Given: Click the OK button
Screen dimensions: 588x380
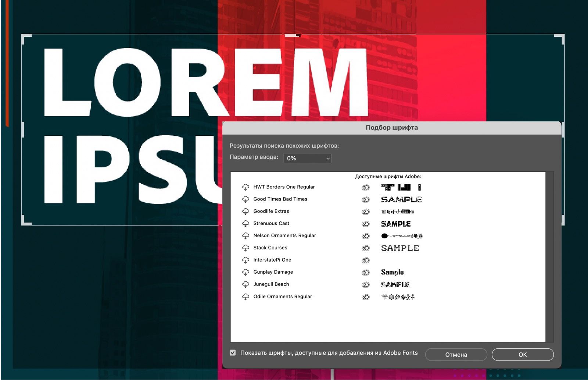Looking at the screenshot, I should (x=523, y=355).
